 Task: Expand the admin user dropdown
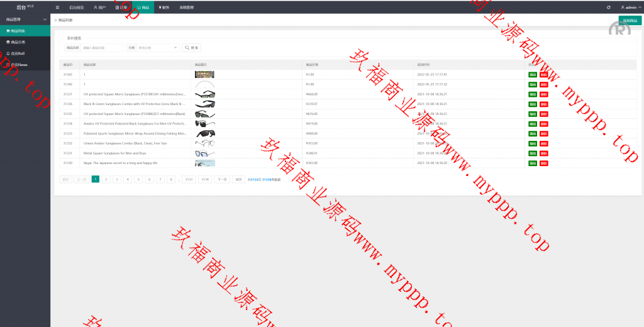pyautogui.click(x=629, y=7)
